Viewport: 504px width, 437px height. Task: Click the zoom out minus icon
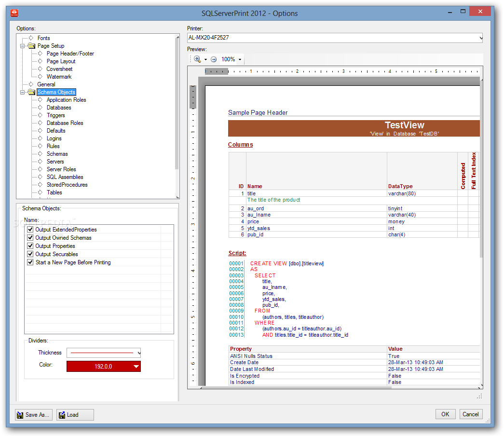click(214, 59)
